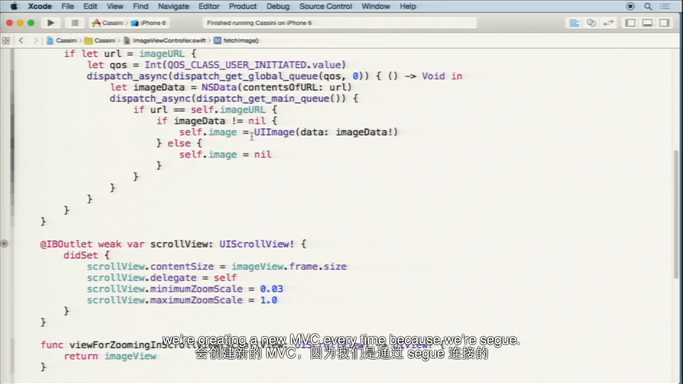Show the Standard editor
The height and width of the screenshot is (384, 683).
575,23
